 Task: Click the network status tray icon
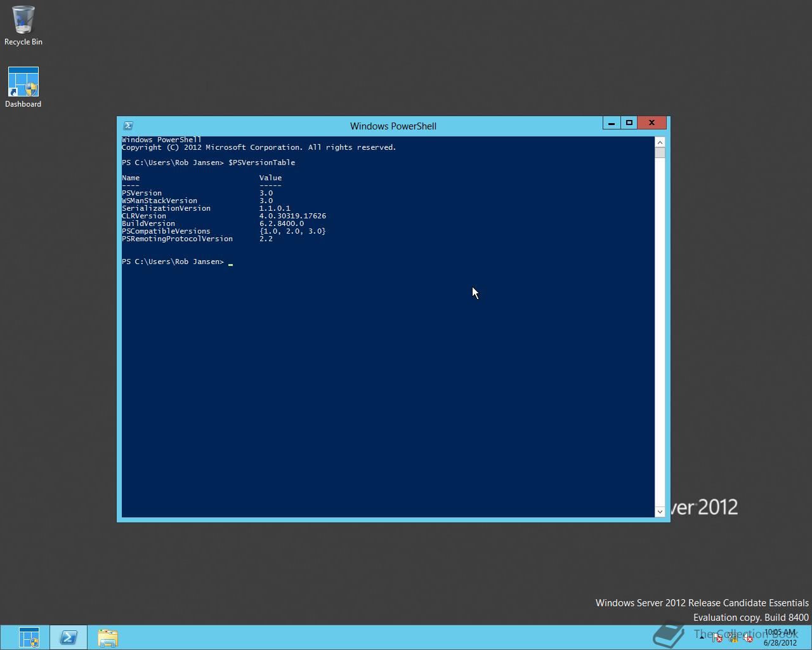coord(733,638)
